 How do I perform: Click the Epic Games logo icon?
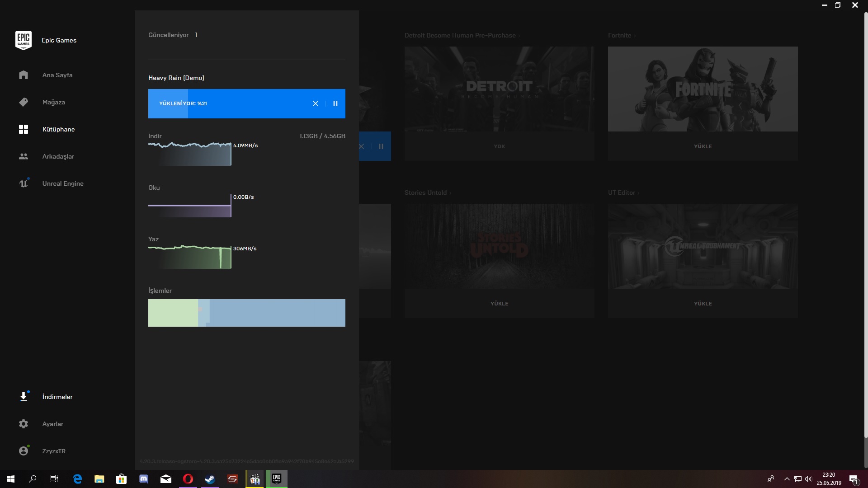[24, 40]
